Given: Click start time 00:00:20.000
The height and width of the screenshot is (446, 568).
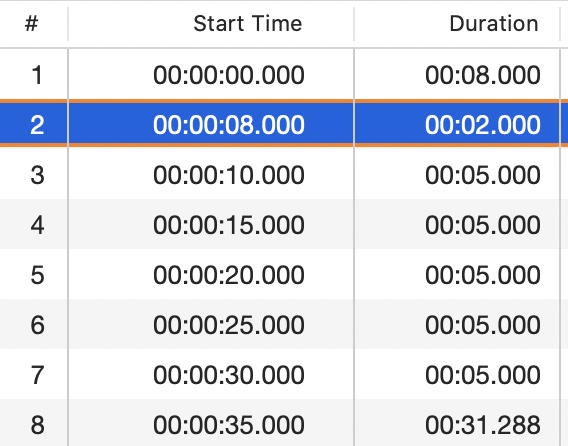Looking at the screenshot, I should click(x=229, y=275).
